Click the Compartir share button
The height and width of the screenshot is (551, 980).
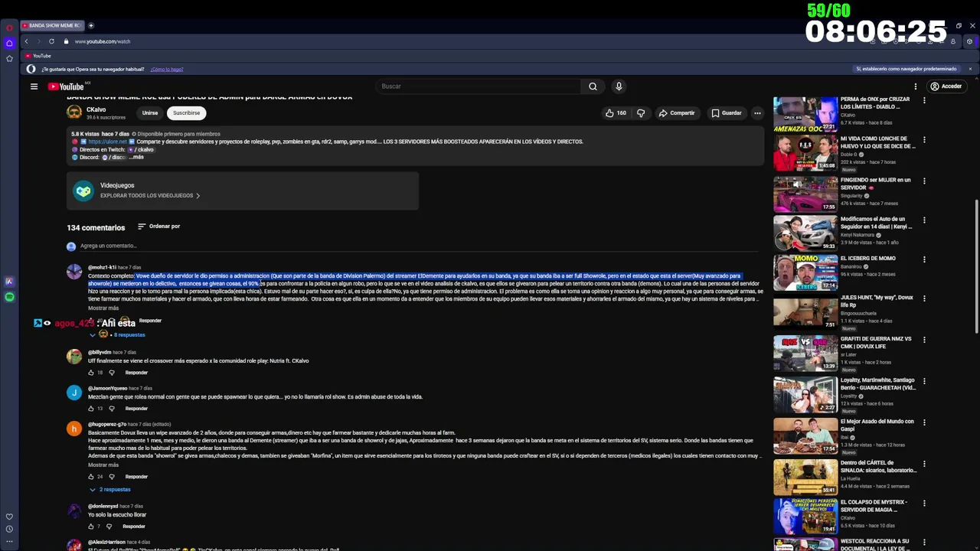676,113
